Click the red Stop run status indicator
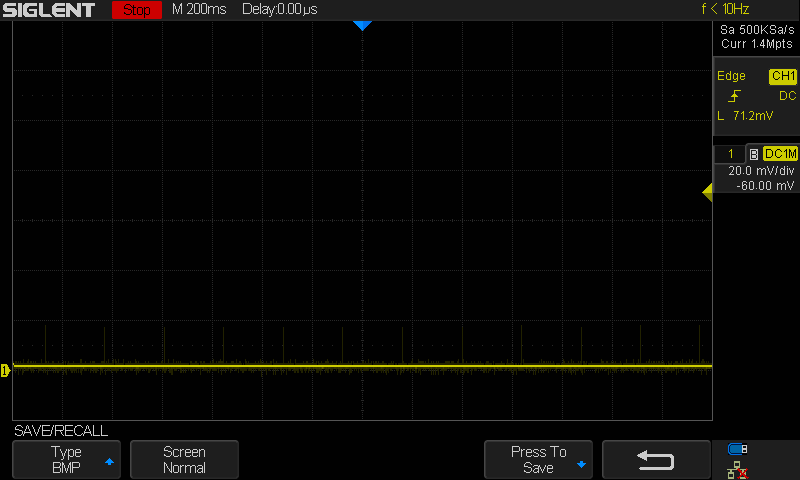 point(137,10)
